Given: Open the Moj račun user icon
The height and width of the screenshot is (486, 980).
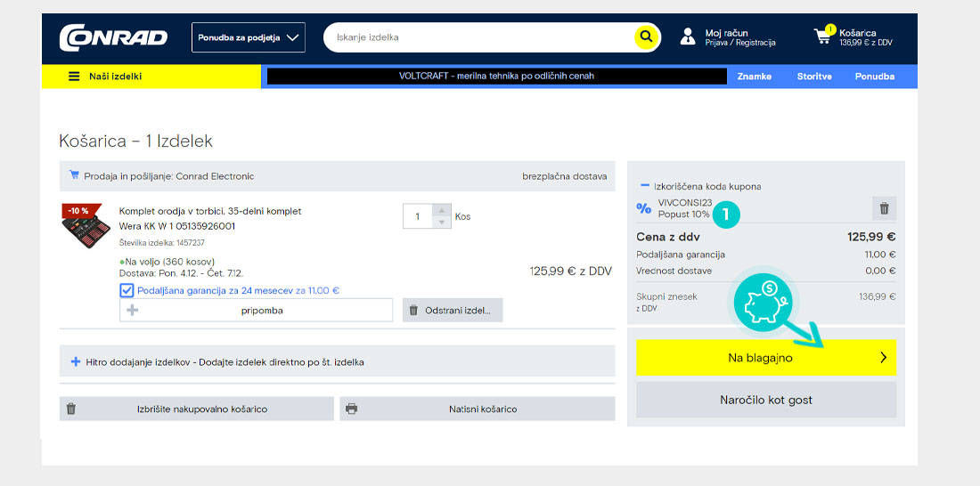Looking at the screenshot, I should [688, 36].
